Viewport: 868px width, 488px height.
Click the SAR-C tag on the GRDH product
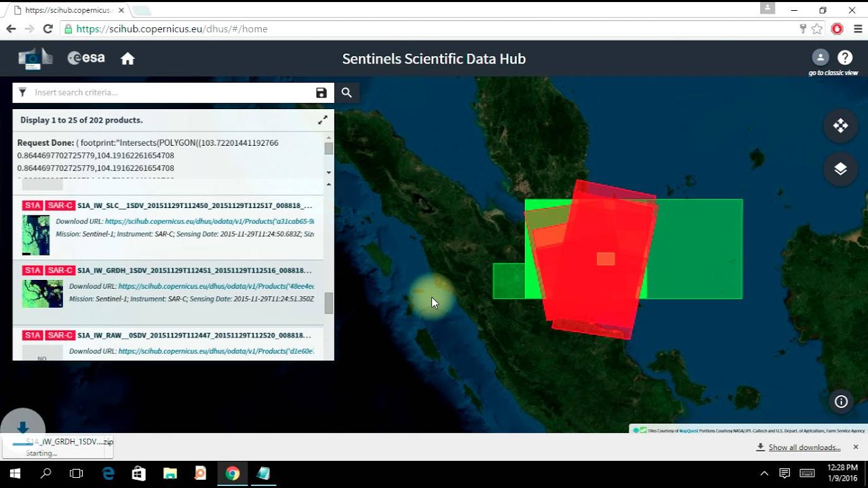[x=60, y=270]
